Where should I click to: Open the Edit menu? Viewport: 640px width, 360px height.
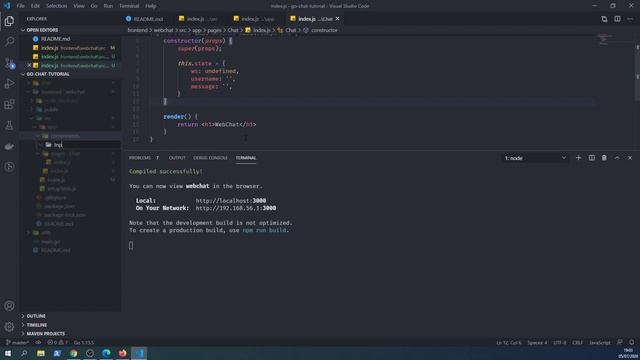tap(35, 6)
